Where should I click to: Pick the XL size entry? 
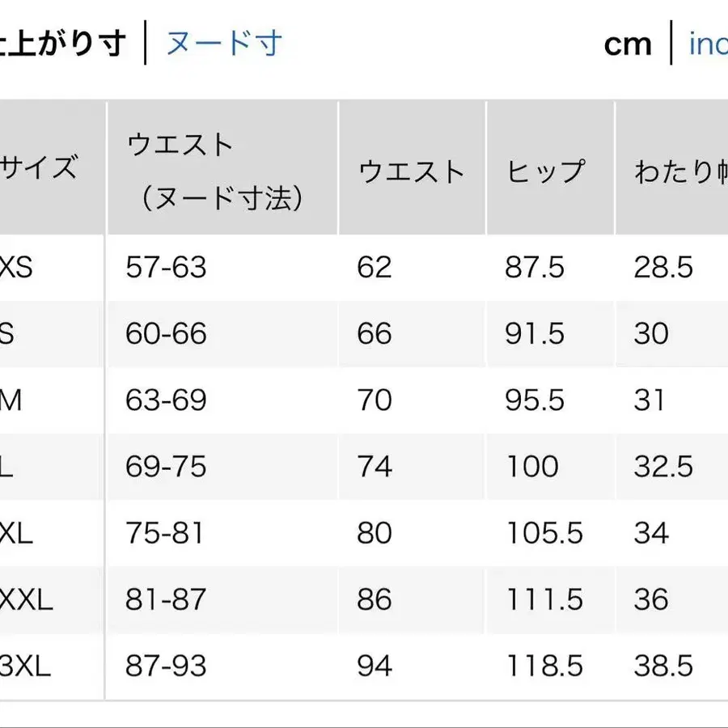15,534
